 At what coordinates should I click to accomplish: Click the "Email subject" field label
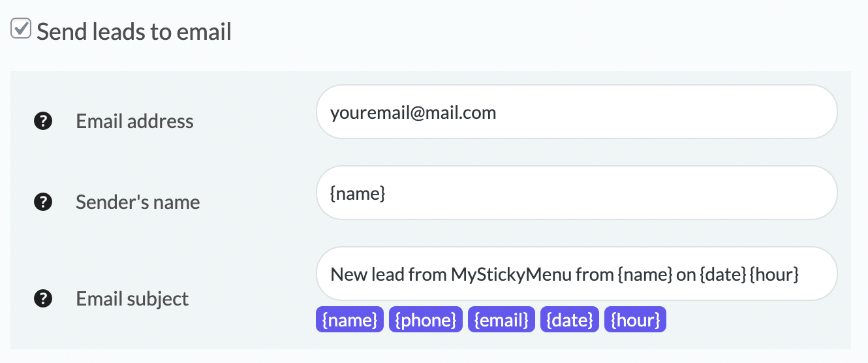[x=132, y=299]
